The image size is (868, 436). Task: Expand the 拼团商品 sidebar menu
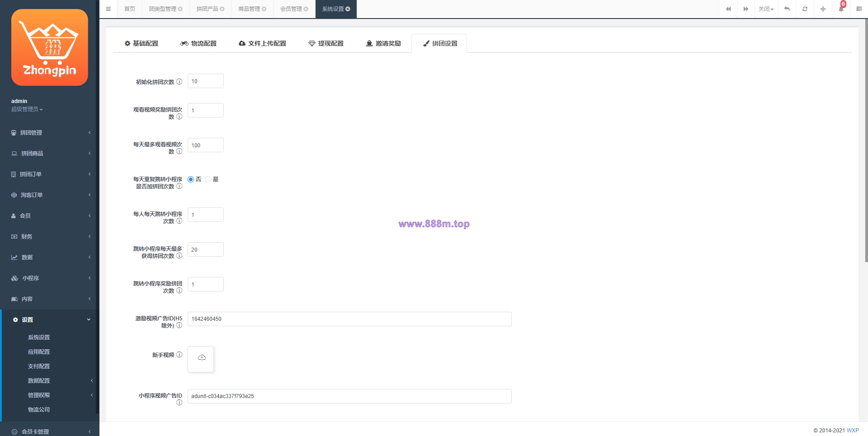[50, 154]
